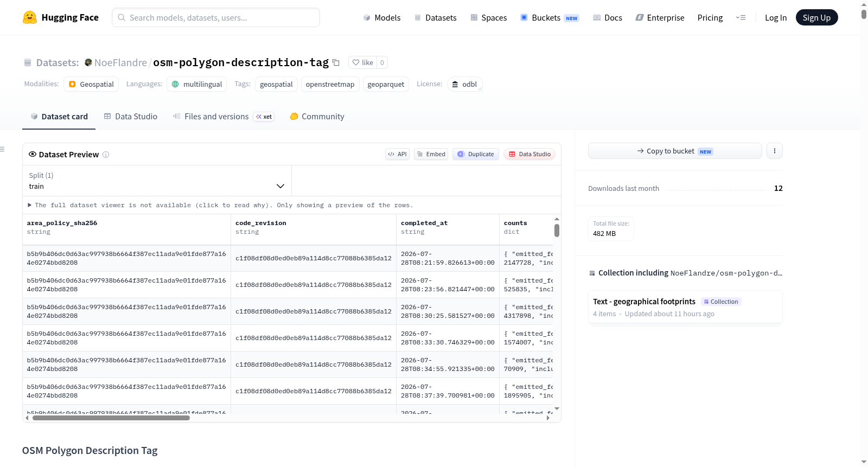Click the Duplicate button
The image size is (868, 467).
pyautogui.click(x=476, y=154)
